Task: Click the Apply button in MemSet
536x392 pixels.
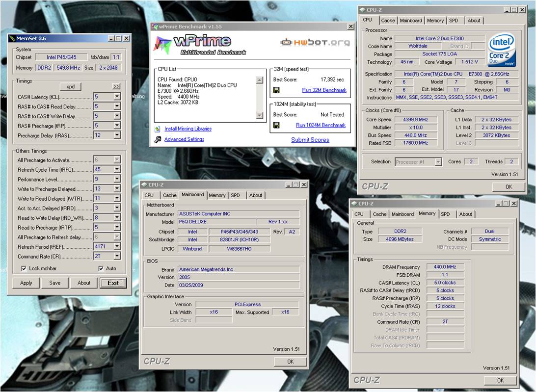Action: tap(26, 283)
